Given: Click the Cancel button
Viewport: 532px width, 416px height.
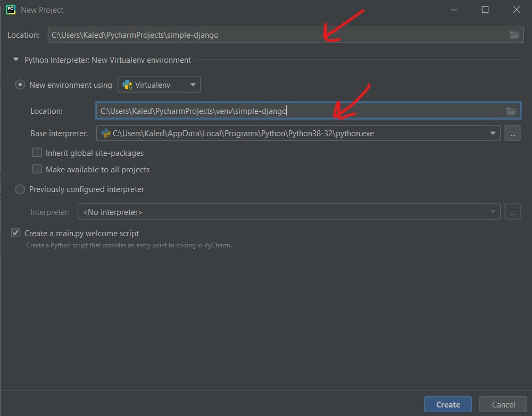Looking at the screenshot, I should tap(503, 404).
